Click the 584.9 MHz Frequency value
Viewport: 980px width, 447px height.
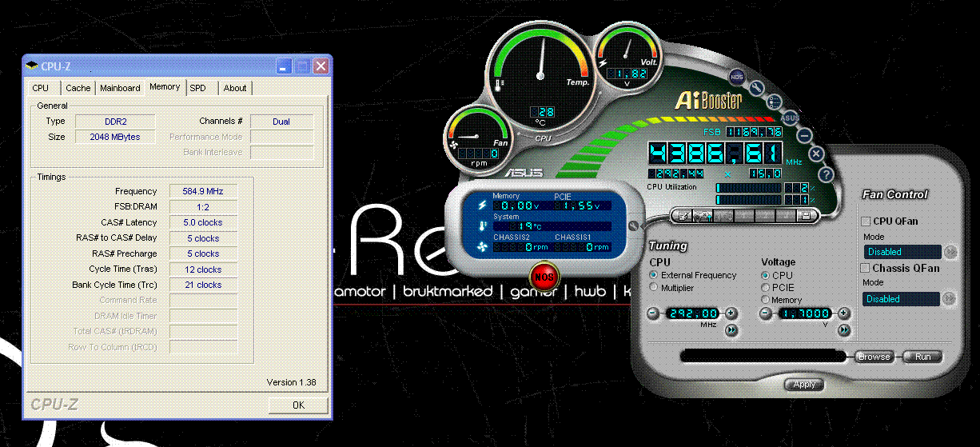(x=203, y=191)
